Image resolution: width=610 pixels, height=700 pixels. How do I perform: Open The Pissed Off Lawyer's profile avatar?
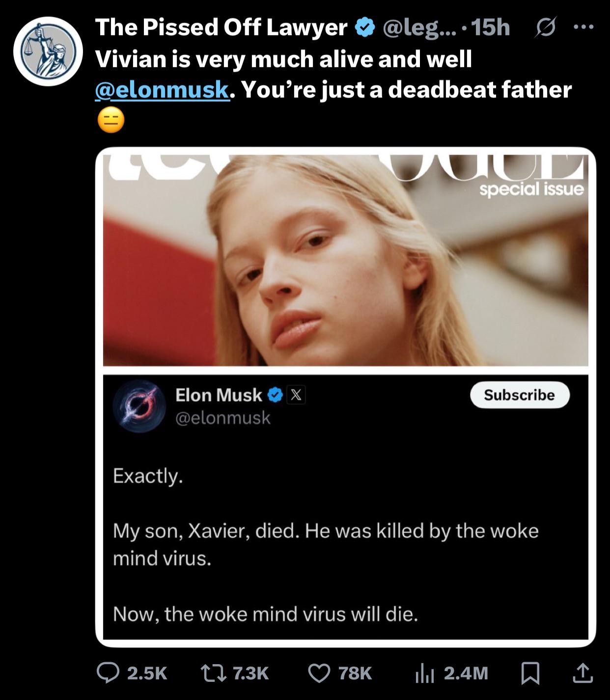[x=48, y=52]
